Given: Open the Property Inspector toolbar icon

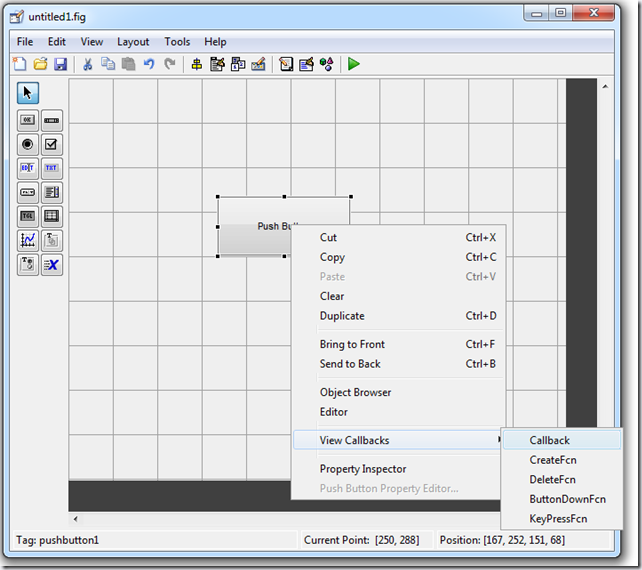Looking at the screenshot, I should point(306,64).
